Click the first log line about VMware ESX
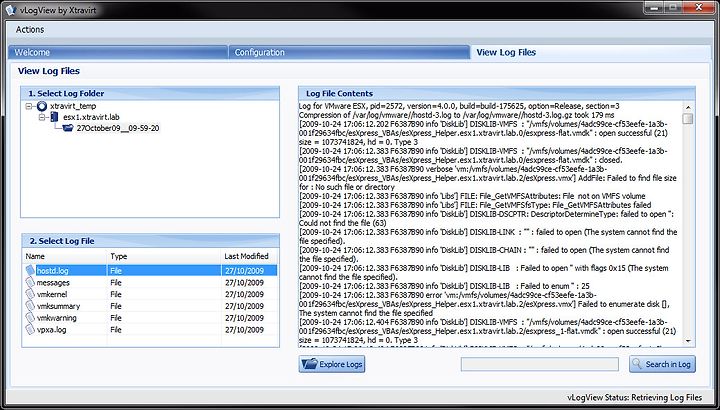 (x=459, y=106)
